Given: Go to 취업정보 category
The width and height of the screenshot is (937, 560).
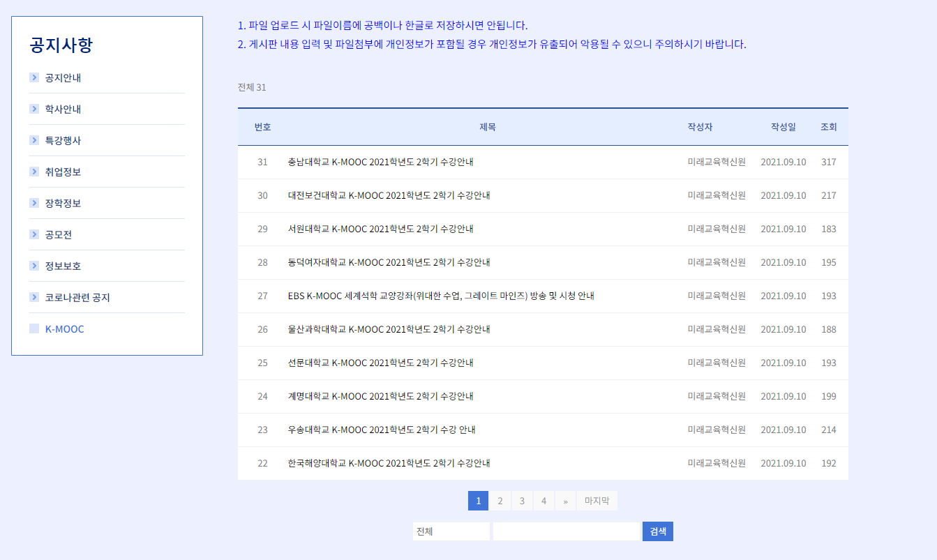Looking at the screenshot, I should tap(63, 172).
